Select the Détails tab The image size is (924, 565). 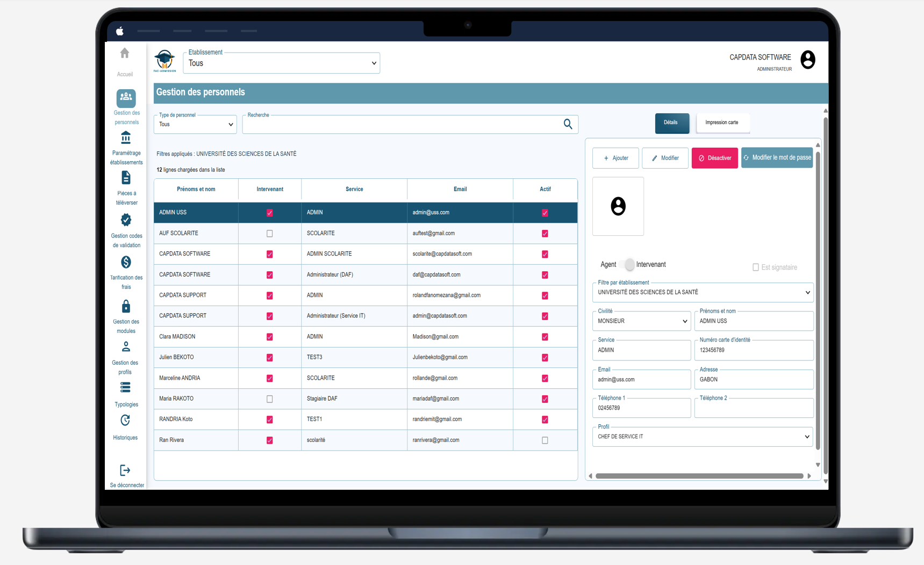coord(671,123)
